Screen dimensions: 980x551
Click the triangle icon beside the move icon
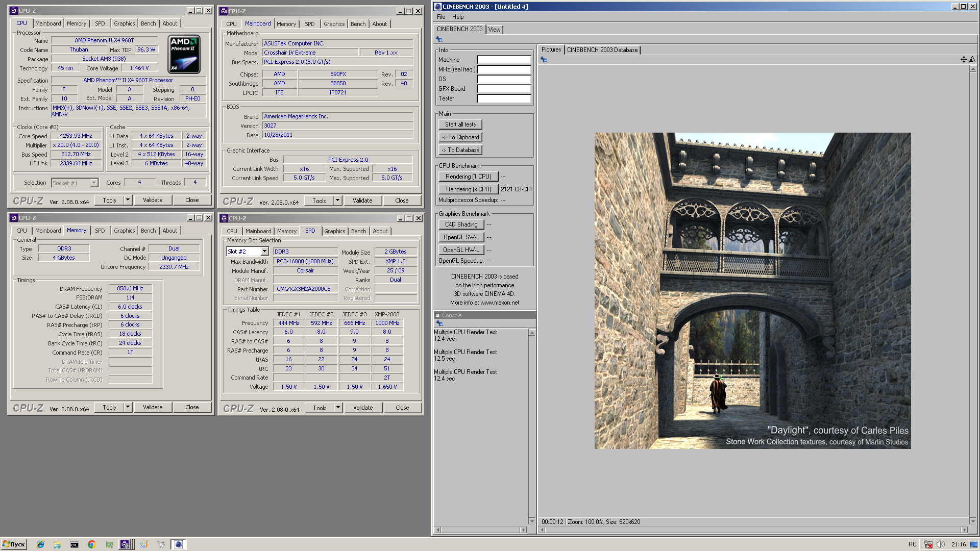[972, 60]
